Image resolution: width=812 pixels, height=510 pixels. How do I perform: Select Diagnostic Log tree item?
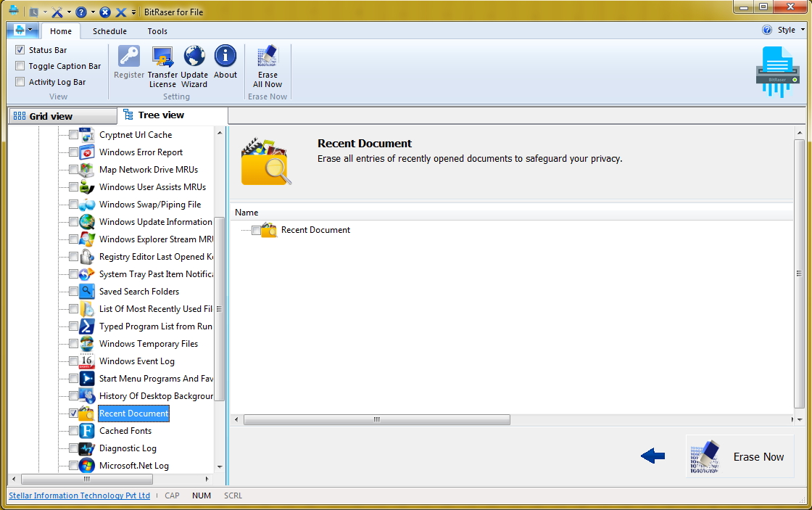(x=128, y=448)
